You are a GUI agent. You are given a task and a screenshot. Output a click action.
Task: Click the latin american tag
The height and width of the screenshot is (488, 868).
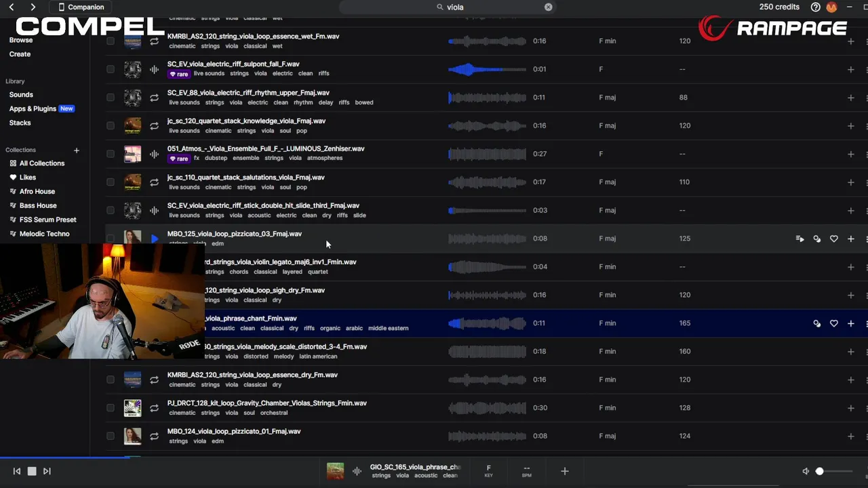point(318,357)
